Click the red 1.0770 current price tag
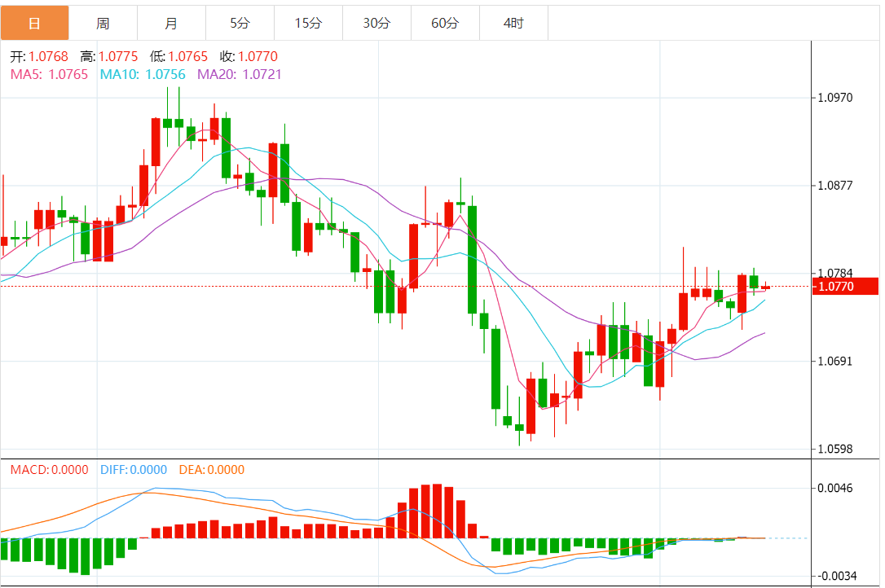Image resolution: width=885 pixels, height=588 pixels. tap(845, 286)
